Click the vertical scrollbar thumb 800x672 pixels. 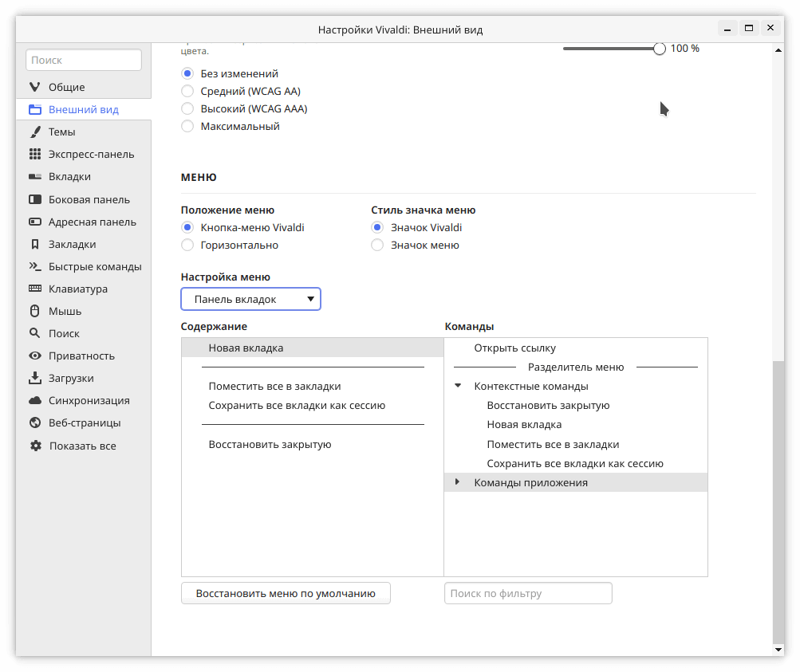point(778,502)
